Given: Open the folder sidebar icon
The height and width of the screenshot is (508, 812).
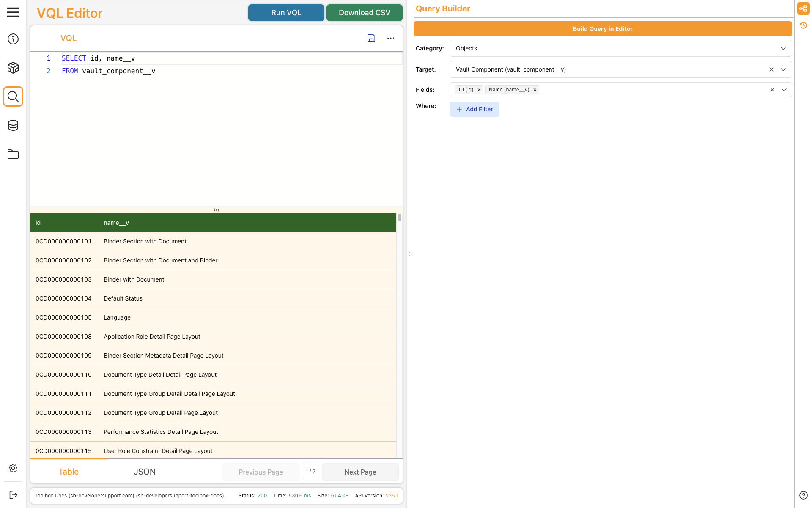Looking at the screenshot, I should (13, 154).
